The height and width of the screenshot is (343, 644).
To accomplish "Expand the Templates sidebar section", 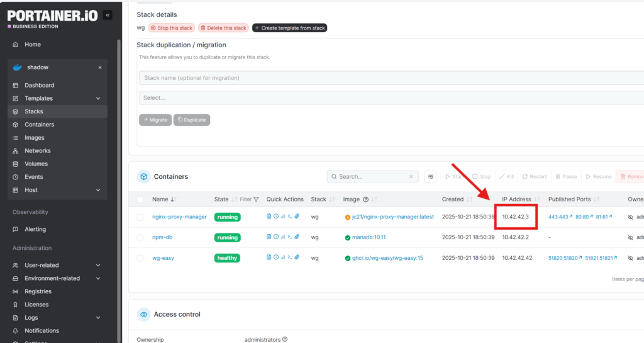I will (98, 98).
